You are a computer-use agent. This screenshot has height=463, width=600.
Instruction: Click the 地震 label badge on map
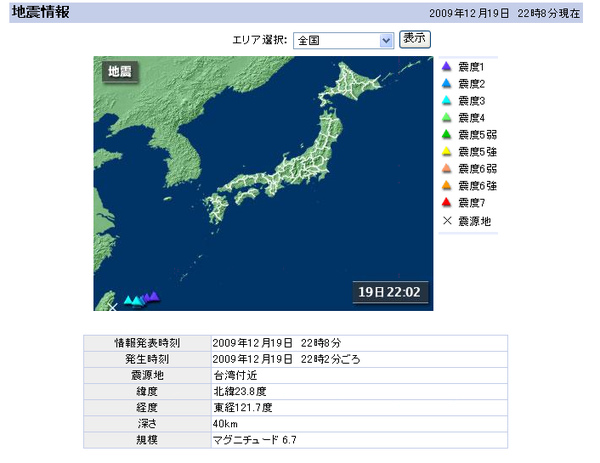(x=120, y=72)
